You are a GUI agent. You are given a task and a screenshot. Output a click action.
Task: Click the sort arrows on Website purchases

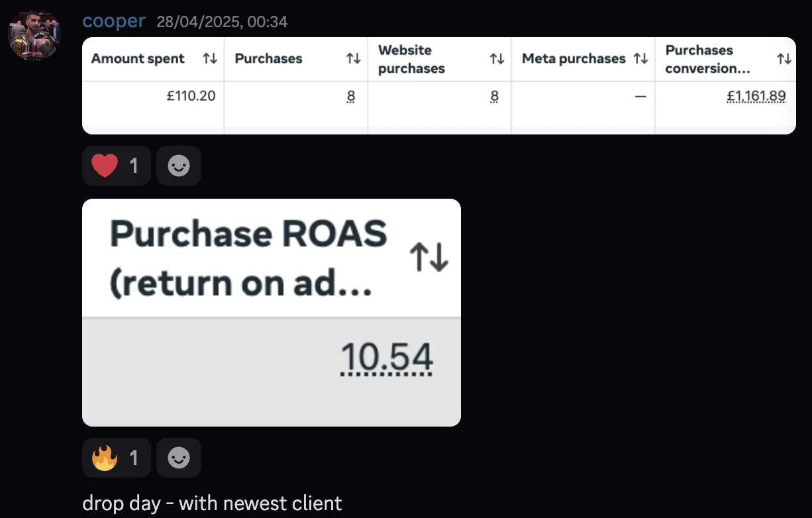pyautogui.click(x=497, y=59)
